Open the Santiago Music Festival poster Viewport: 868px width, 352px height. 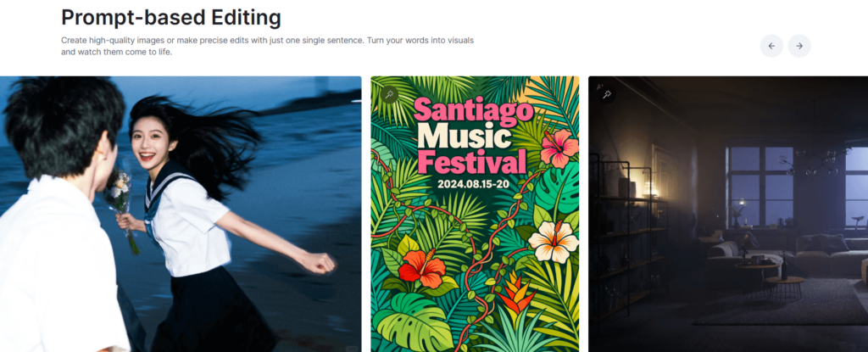tap(475, 214)
